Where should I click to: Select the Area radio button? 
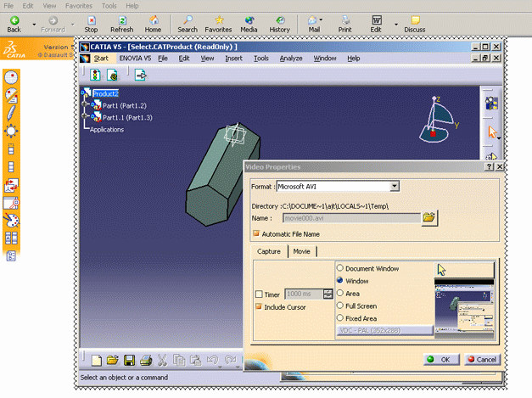pos(340,293)
